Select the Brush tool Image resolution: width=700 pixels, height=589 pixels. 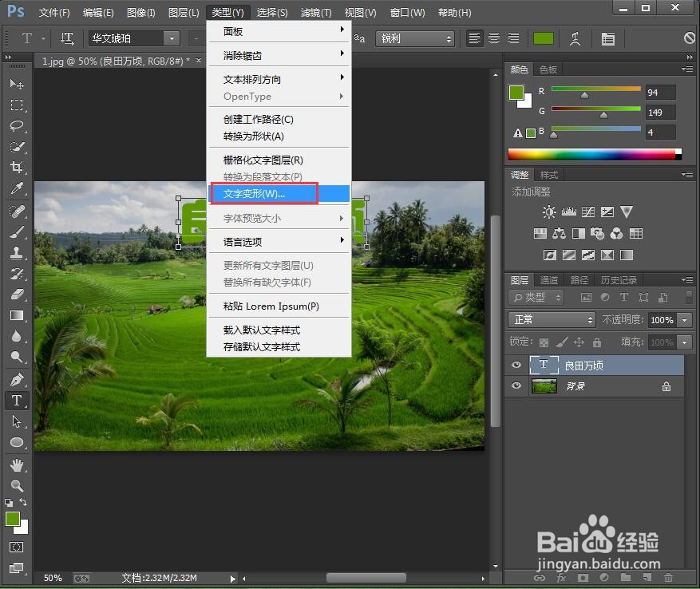click(x=17, y=231)
